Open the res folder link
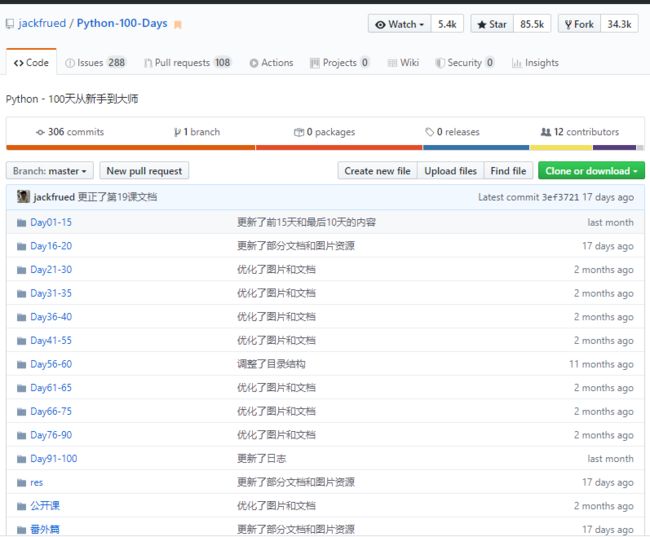This screenshot has width=650, height=537. (36, 483)
